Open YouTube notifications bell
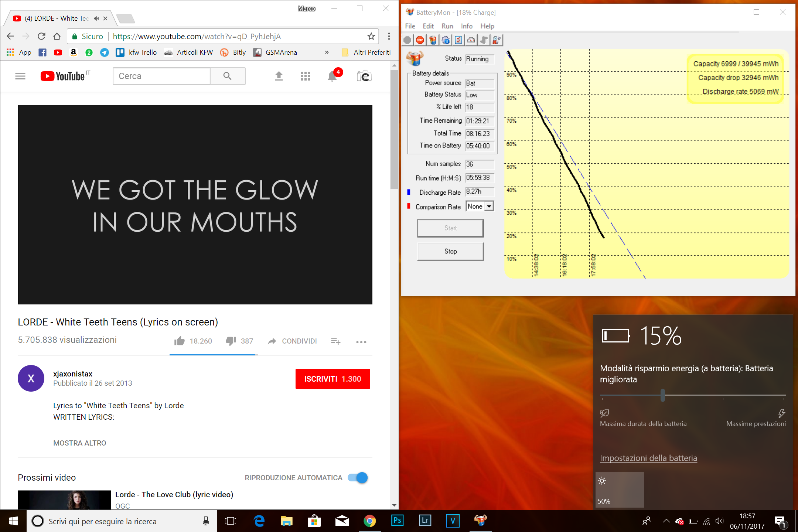This screenshot has height=532, width=798. 332,76
